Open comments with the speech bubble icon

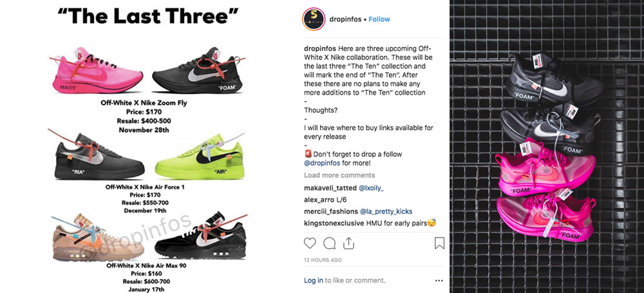(x=329, y=243)
